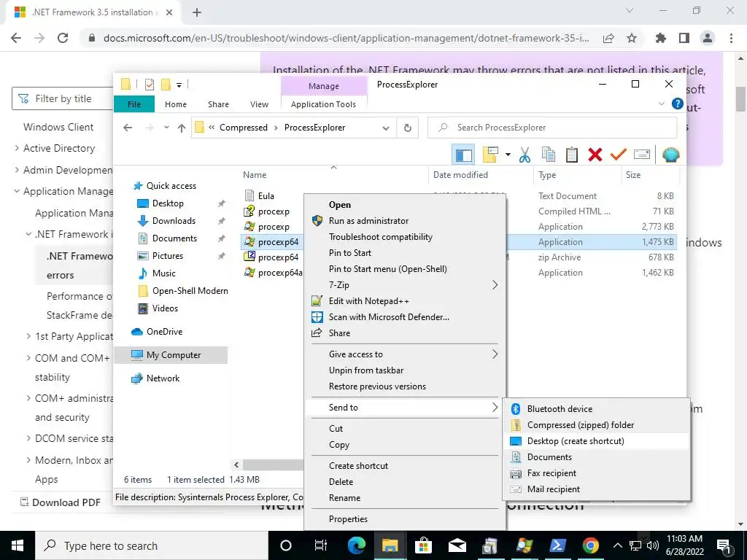Click the Search ProcessExplorer field

point(553,128)
